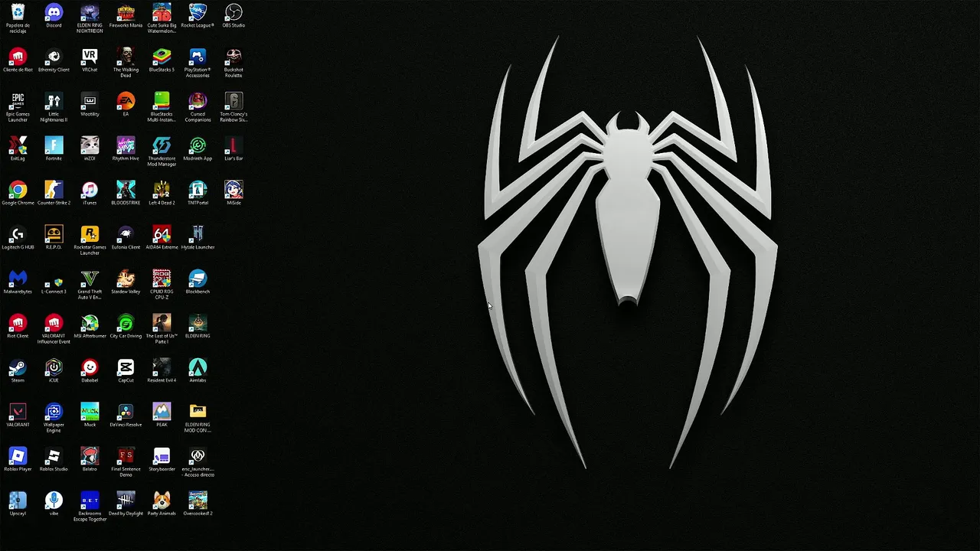Image resolution: width=980 pixels, height=551 pixels.
Task: Select the Eufonia Client icon
Action: pyautogui.click(x=126, y=235)
